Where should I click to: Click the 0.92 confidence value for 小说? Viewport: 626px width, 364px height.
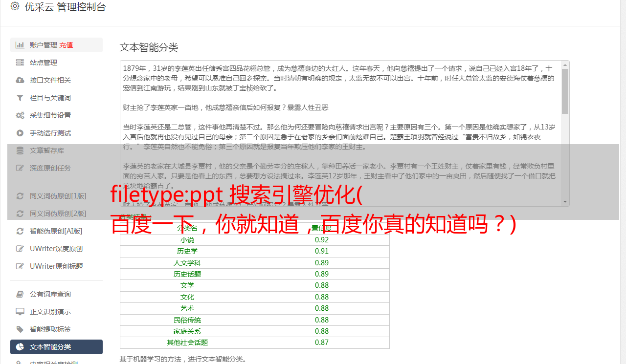pos(322,240)
